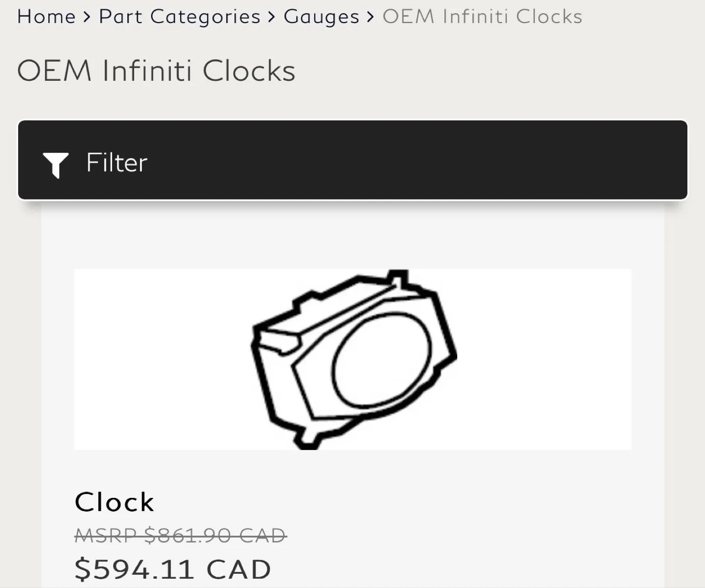Screen dimensions: 705x588
Task: Click OEM Infiniti Clocks breadcrumb
Action: (482, 17)
